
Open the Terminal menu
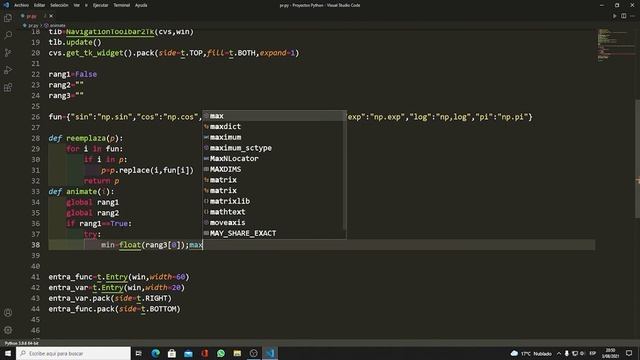[x=122, y=5]
